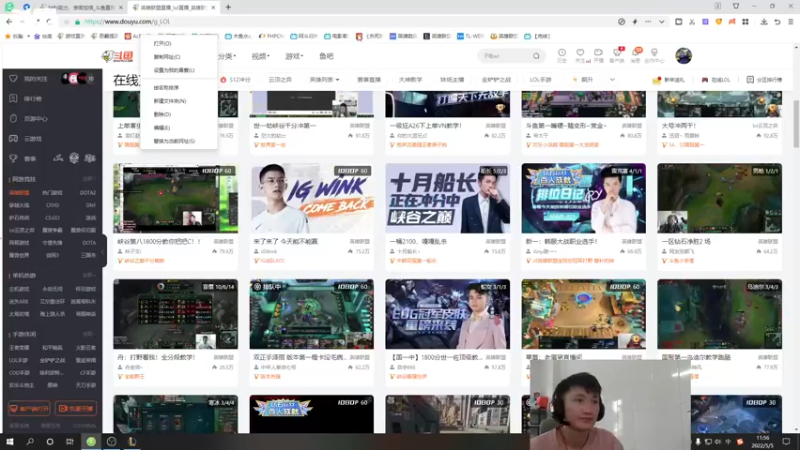Expand bookmarks folder arrow next to star

[x=29, y=36]
